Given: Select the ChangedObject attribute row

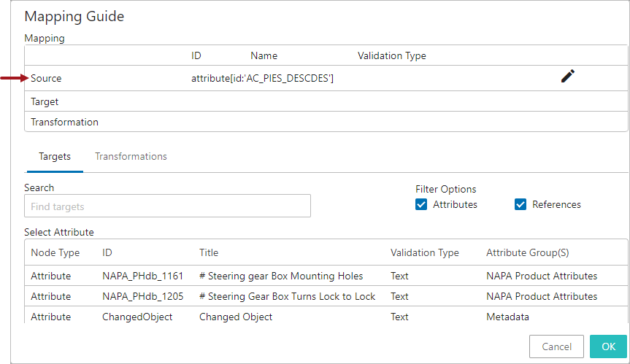Looking at the screenshot, I should coord(326,317).
